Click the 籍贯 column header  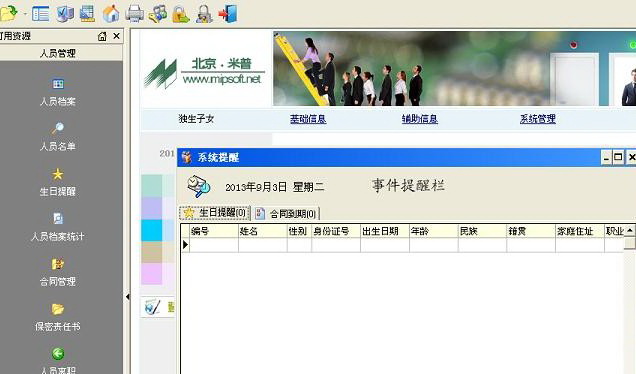[x=531, y=231]
